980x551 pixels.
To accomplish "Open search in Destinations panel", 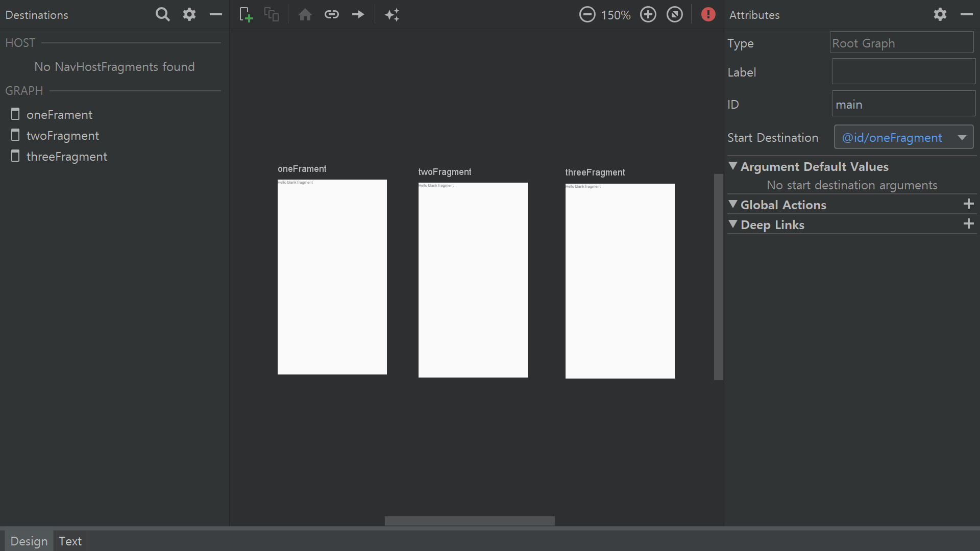I will coord(162,14).
